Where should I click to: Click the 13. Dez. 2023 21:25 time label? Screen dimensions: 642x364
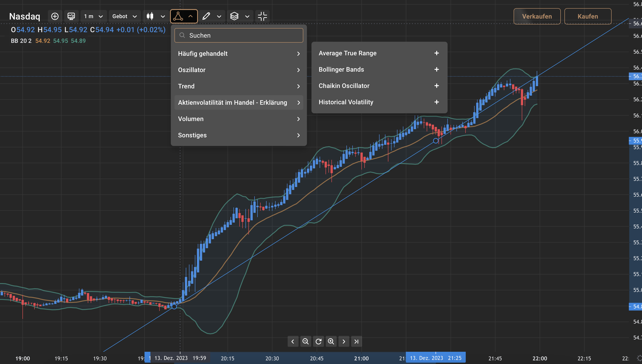click(436, 358)
